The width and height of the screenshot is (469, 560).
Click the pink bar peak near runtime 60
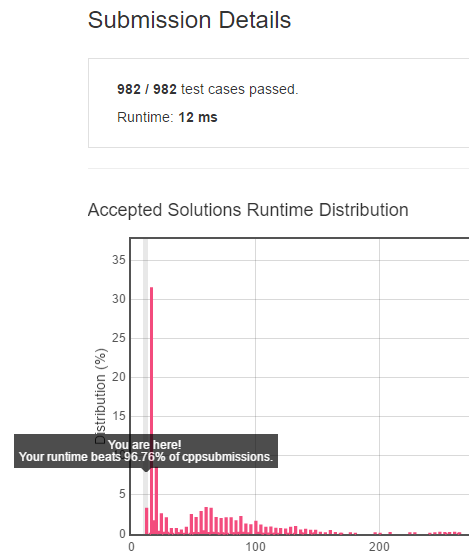tap(206, 520)
